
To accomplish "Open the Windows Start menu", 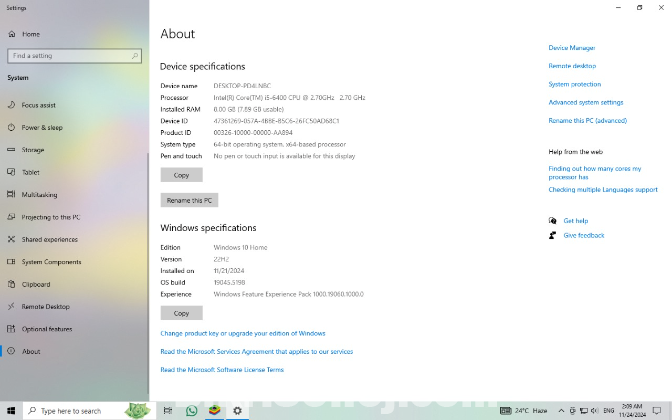I will click(11, 411).
